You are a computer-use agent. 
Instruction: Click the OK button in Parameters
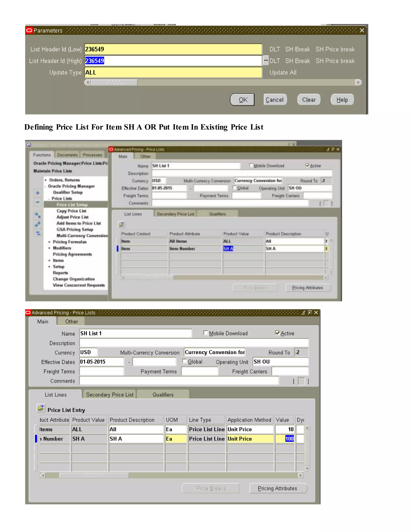242,100
